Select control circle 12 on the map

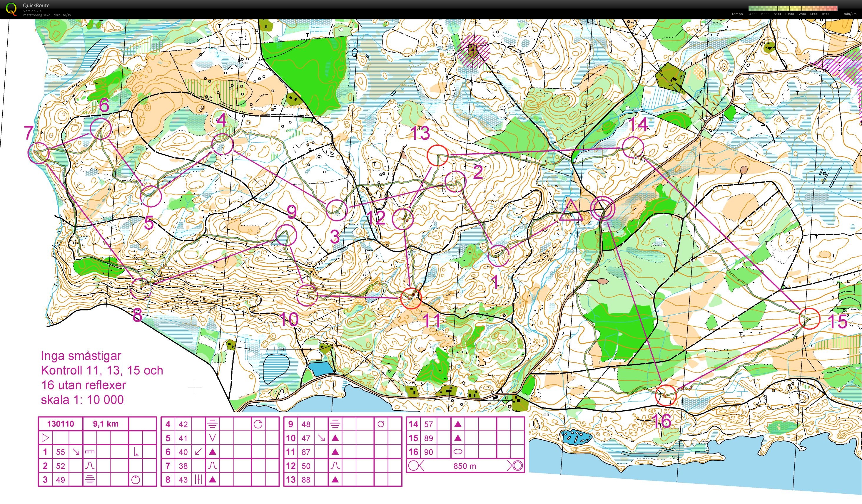(402, 219)
